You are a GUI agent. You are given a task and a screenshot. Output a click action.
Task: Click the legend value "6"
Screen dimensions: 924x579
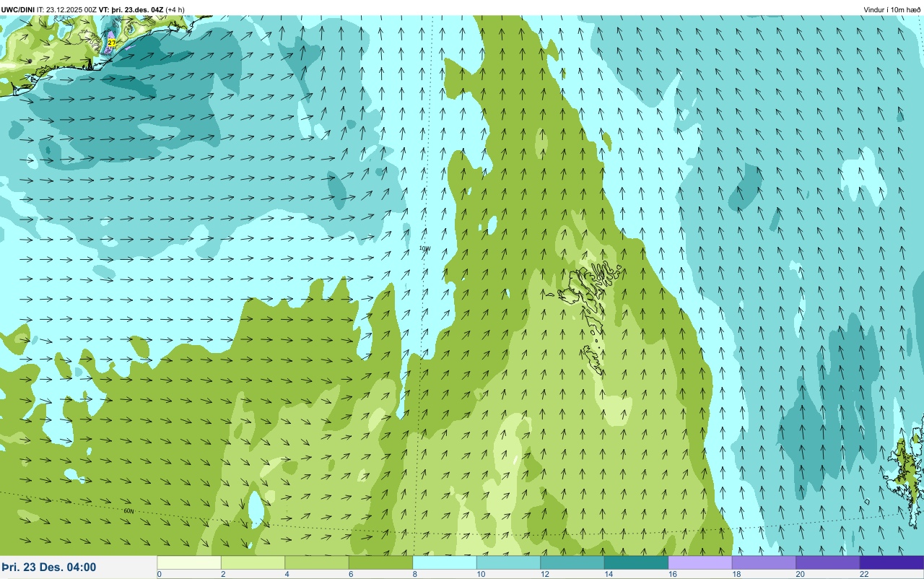tap(351, 574)
